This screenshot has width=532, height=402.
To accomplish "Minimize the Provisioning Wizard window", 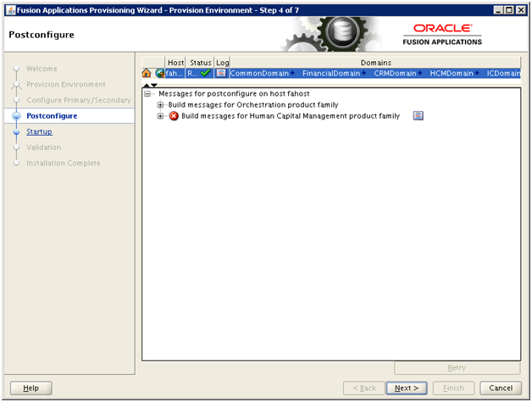I will click(x=498, y=10).
